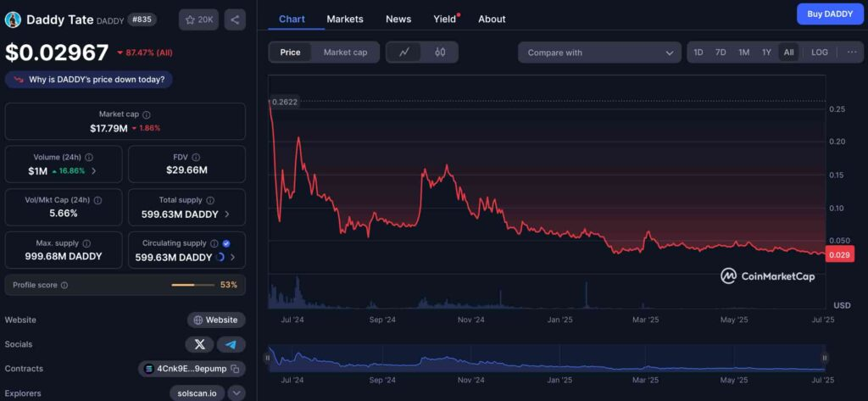Toggle chart to Market cap view
Viewport: 868px width, 401px height.
tap(345, 52)
